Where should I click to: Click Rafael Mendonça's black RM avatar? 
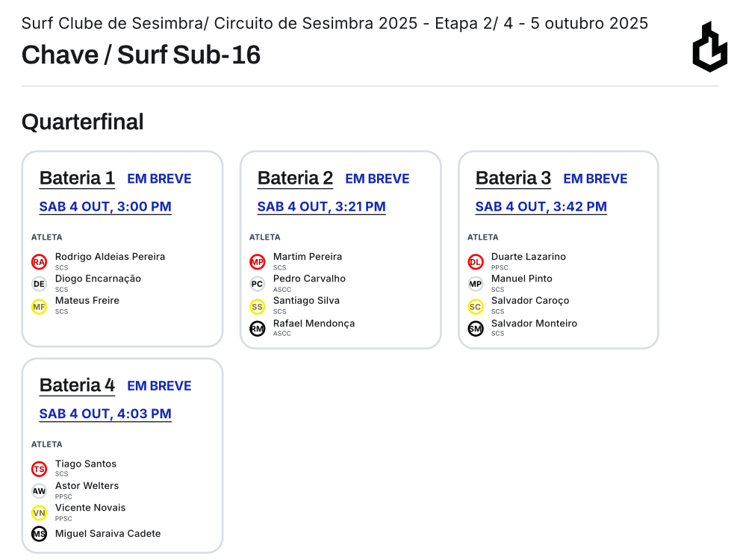257,329
